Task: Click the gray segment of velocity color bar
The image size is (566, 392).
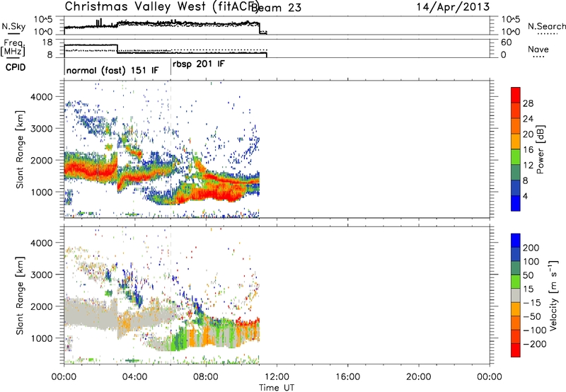Action: coord(516,296)
